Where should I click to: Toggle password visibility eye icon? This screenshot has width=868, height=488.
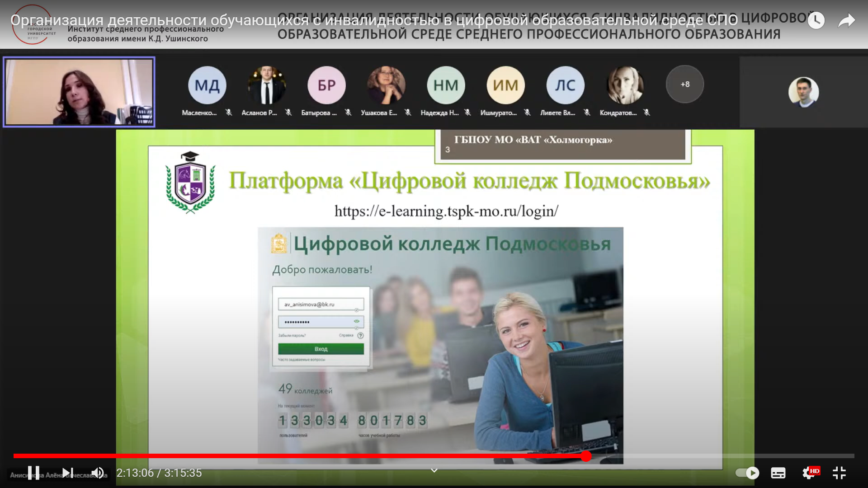[356, 321]
